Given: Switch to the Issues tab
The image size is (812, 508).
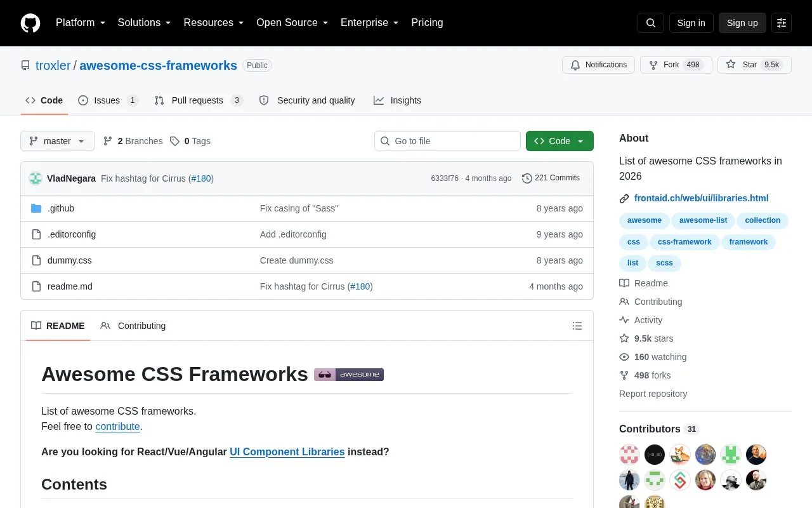Looking at the screenshot, I should pos(108,100).
